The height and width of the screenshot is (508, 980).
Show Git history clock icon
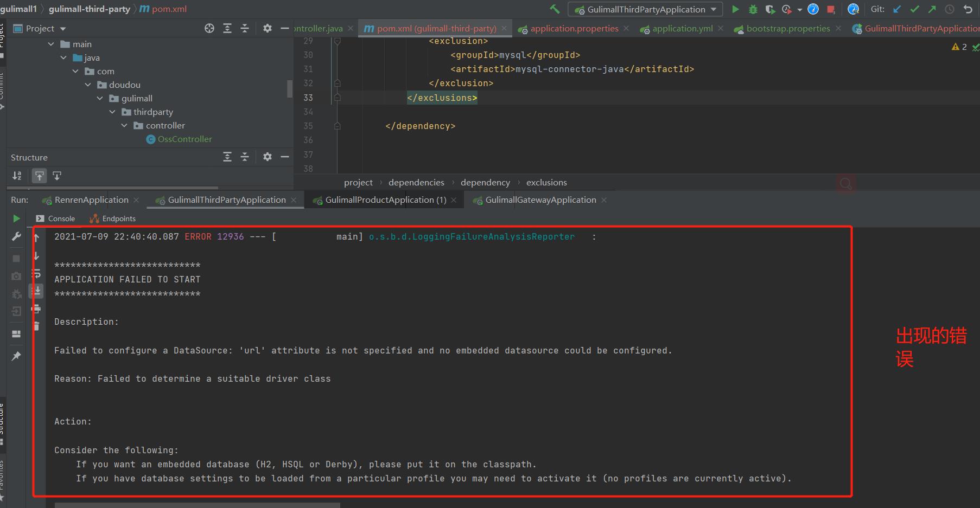[950, 9]
